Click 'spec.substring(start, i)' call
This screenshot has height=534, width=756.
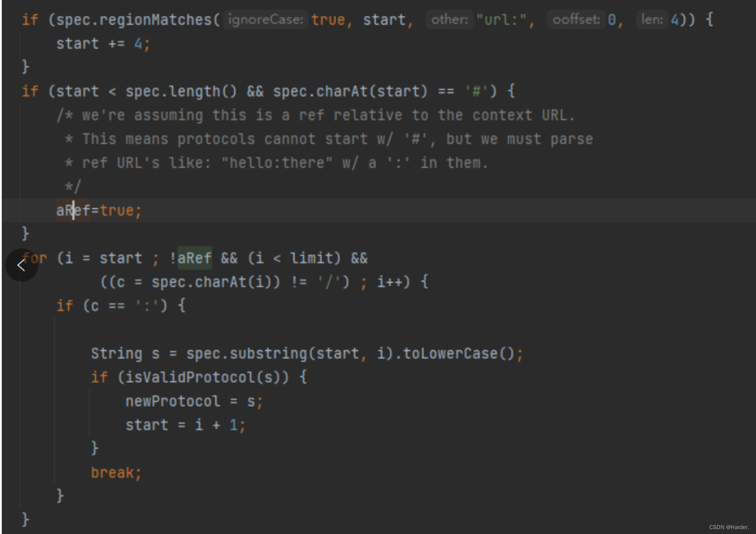click(290, 354)
